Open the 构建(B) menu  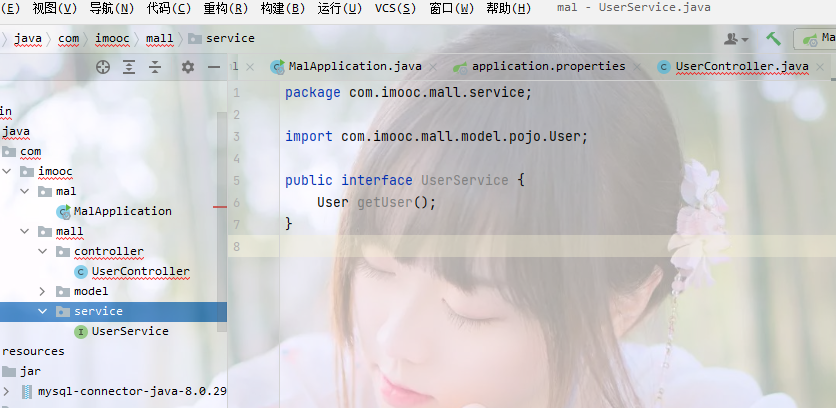283,8
